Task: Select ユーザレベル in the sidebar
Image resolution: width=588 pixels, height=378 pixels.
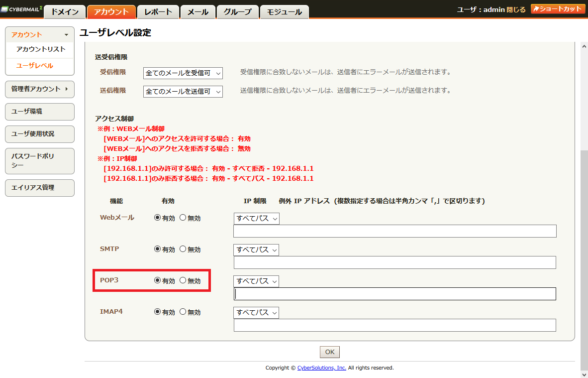Action: (34, 66)
